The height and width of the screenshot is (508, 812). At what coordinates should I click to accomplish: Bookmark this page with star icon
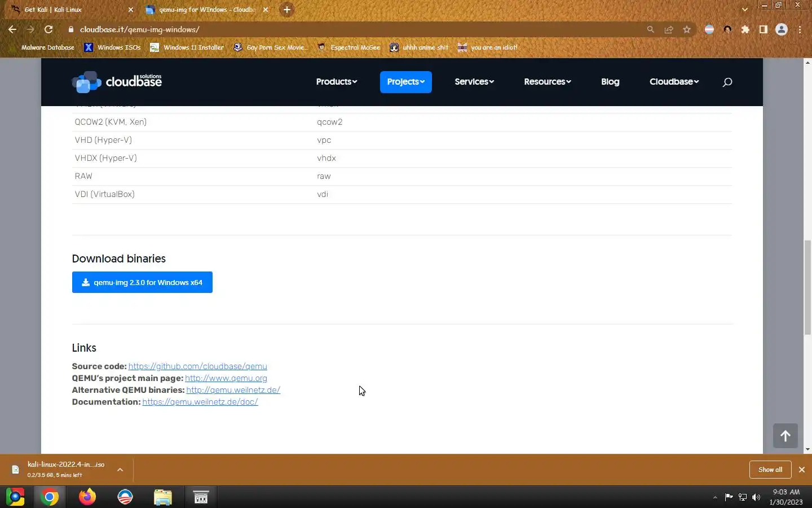pos(687,29)
